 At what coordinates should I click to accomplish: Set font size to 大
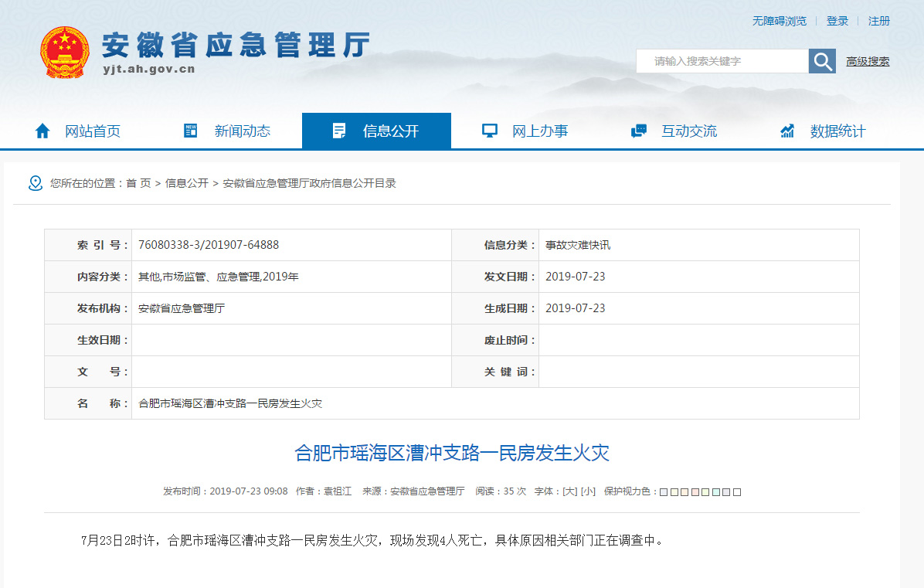coord(570,491)
